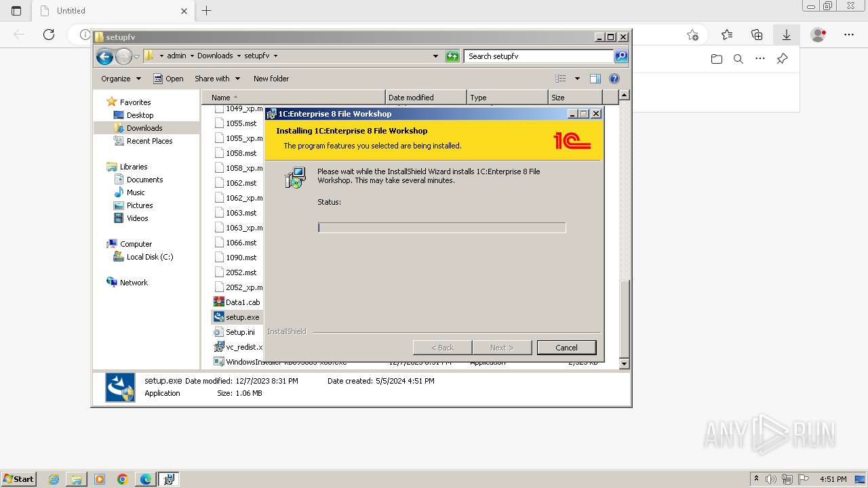
Task: Click the Edge downloads icon
Action: coord(787,35)
